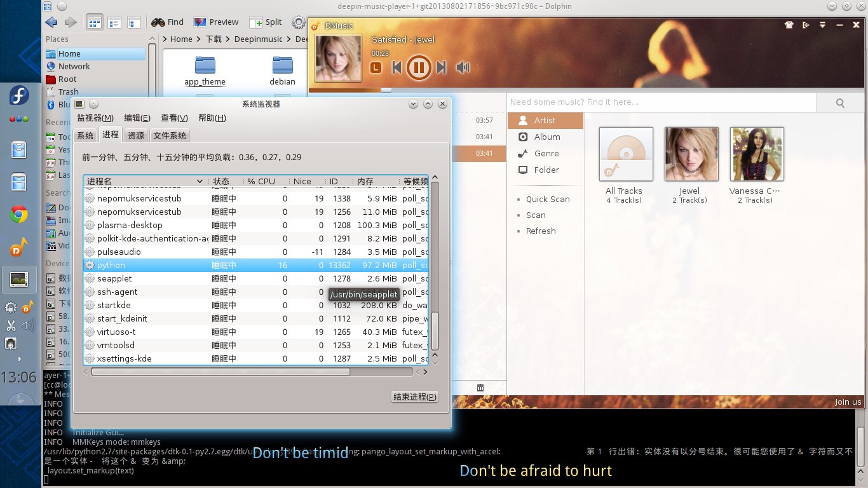Open the Fedora launcher icon in panel
Screen dimensions: 868x488
(x=19, y=97)
